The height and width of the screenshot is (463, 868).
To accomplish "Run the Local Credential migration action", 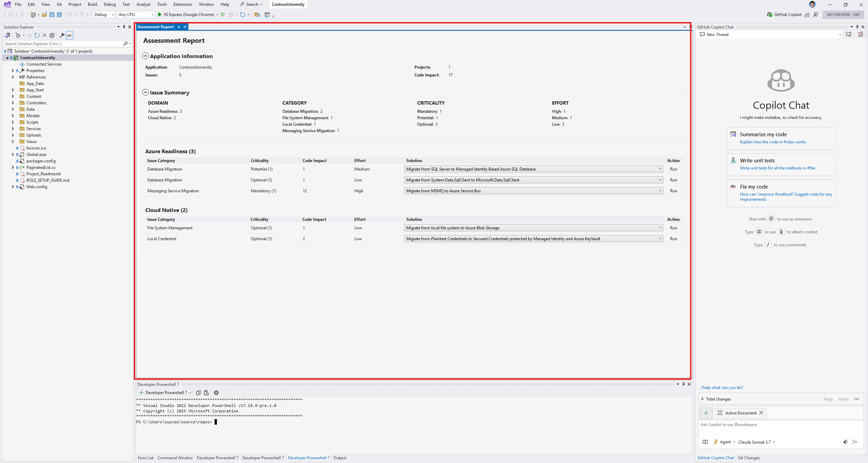I will point(673,239).
